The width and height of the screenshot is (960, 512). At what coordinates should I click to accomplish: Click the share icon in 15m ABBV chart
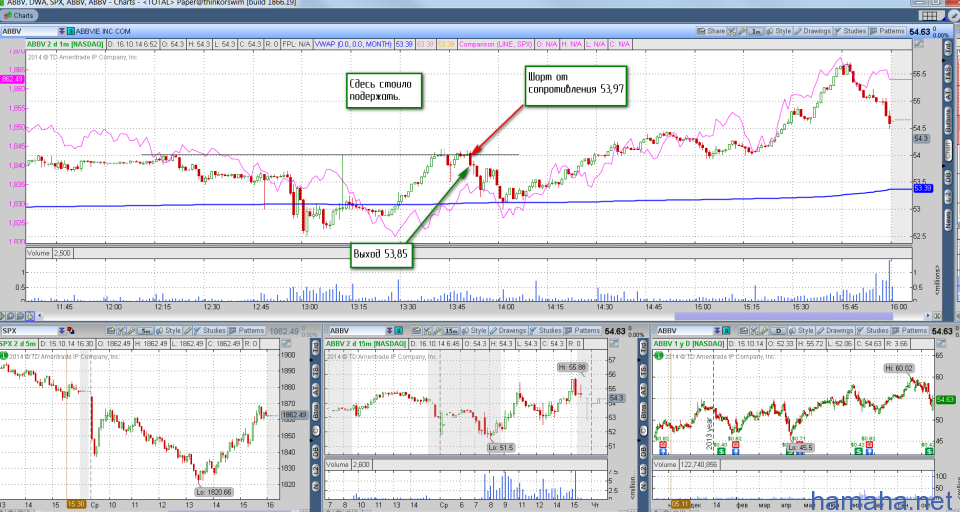click(417, 331)
